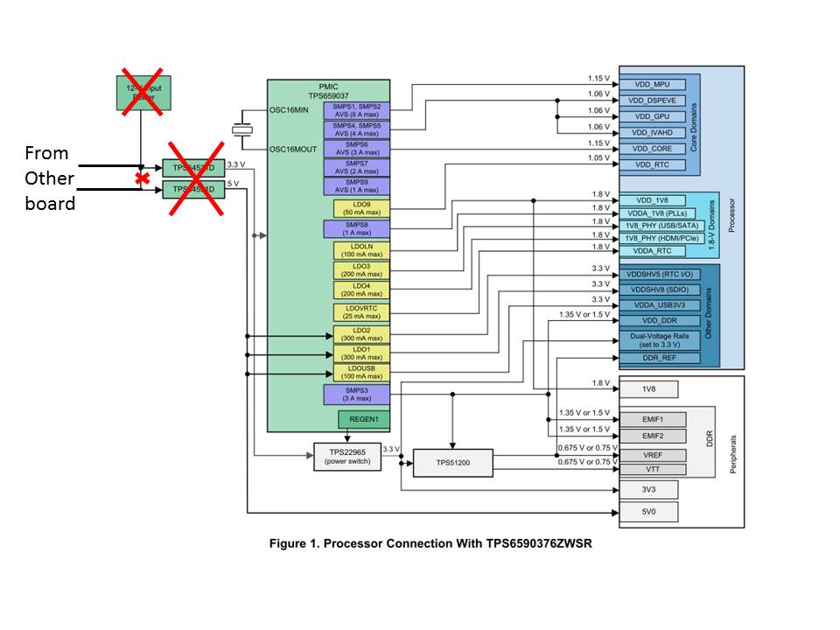Click the VTT box

click(653, 469)
